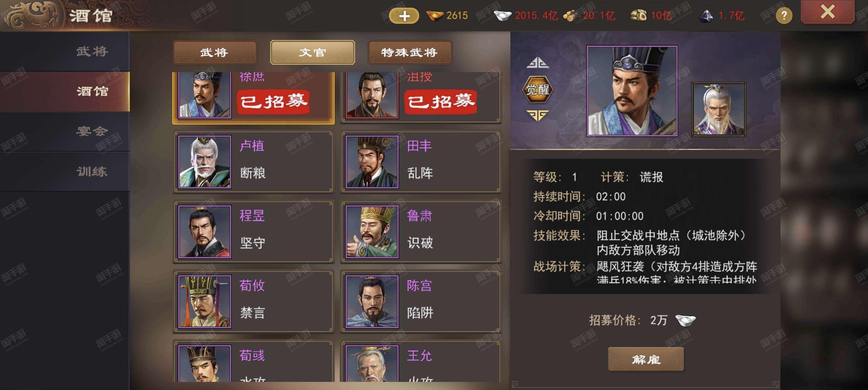Open the question mark help icon
Screen dimensions: 868x390
coord(784,16)
